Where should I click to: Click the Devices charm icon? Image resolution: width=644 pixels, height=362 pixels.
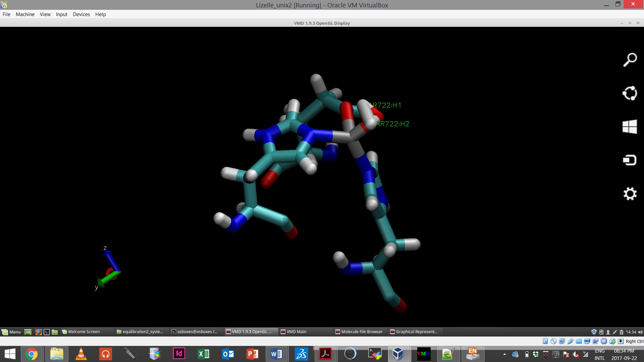pos(630,160)
